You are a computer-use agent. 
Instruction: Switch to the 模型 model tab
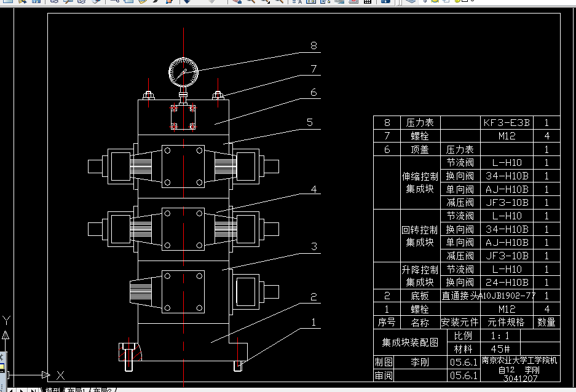tap(52, 390)
